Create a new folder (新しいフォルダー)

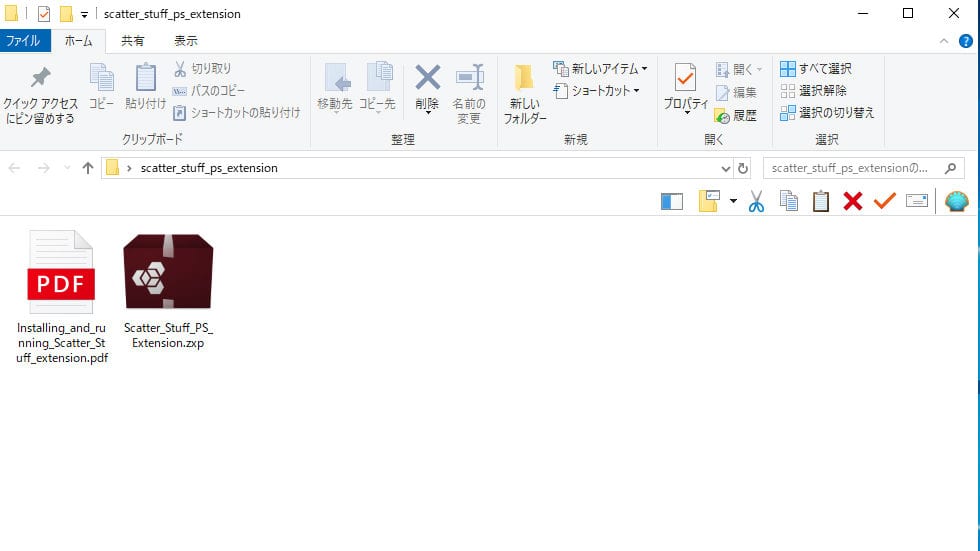(x=524, y=94)
